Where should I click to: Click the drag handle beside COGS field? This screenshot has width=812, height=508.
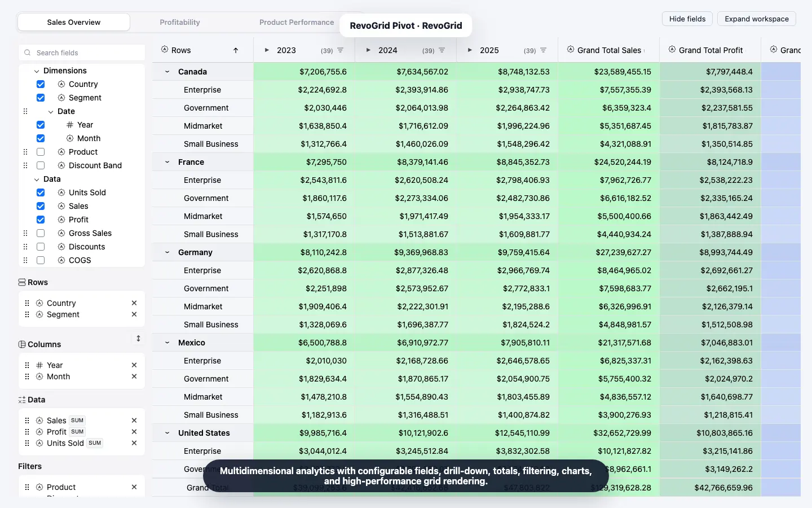pyautogui.click(x=25, y=260)
